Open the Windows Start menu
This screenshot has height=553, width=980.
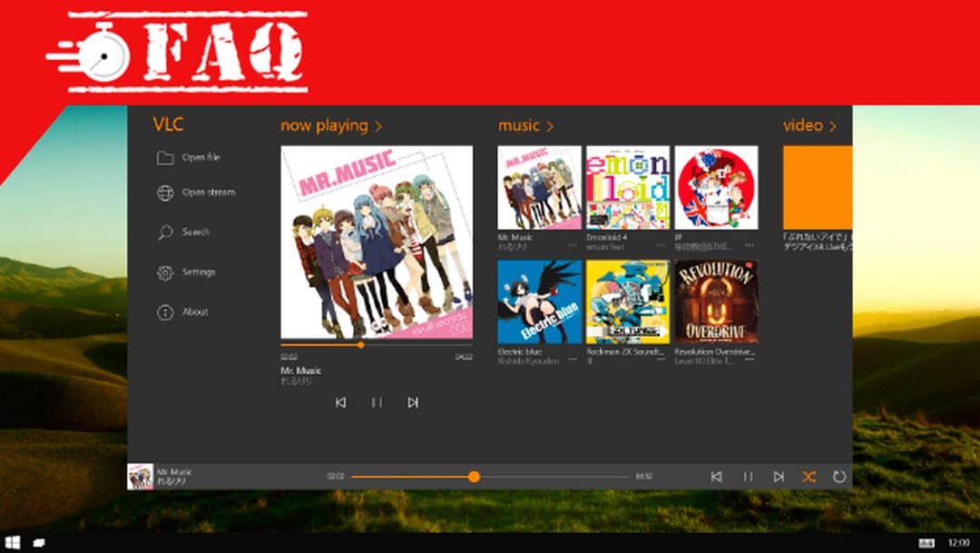(13, 543)
